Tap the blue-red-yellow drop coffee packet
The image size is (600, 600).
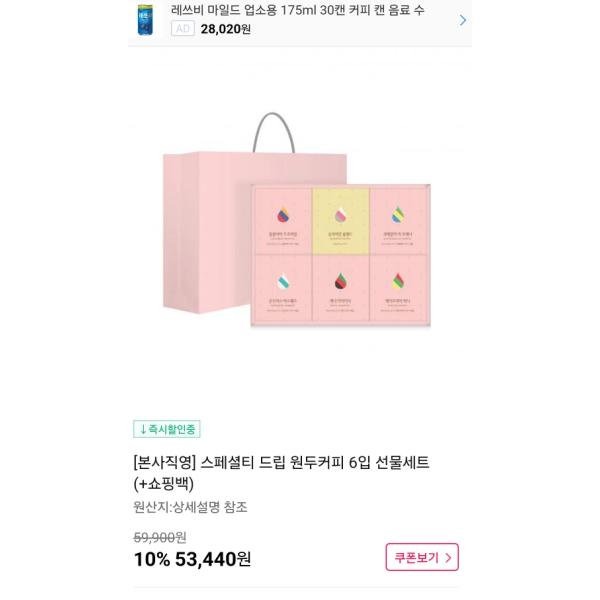(x=283, y=222)
